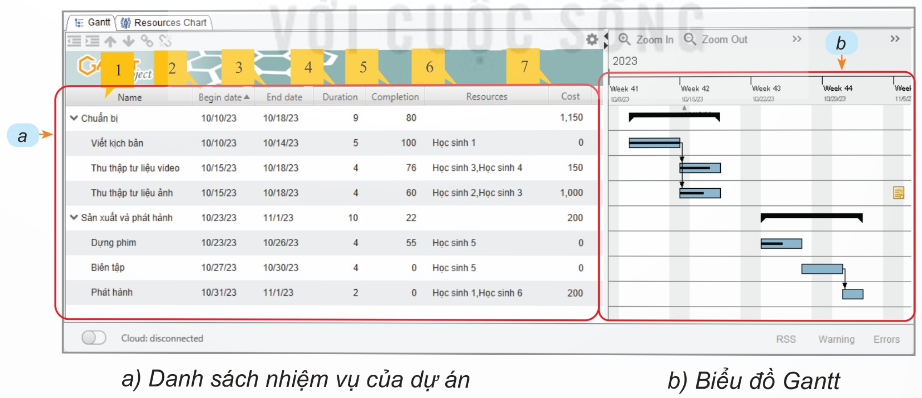Click the indent task icon
This screenshot has height=398, width=922.
click(92, 41)
